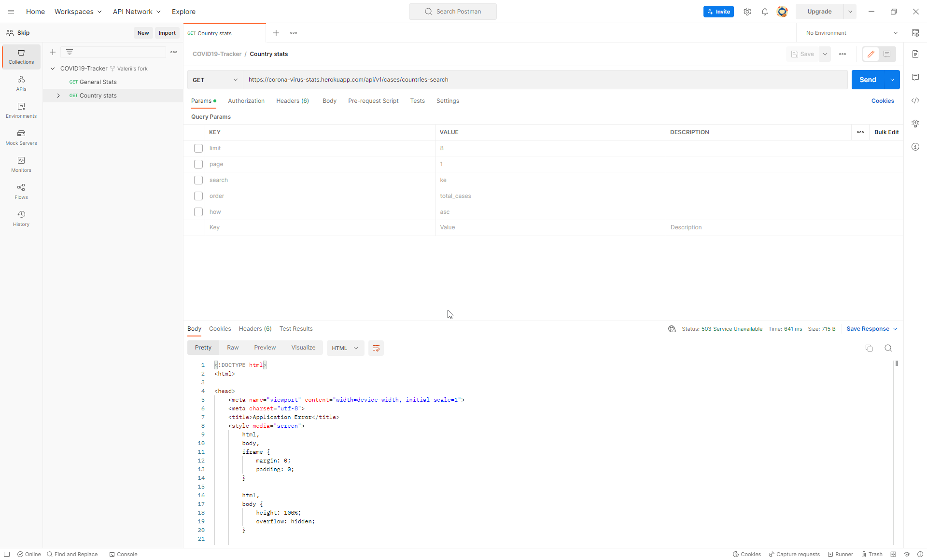927x560 pixels.
Task: Open Bulk Edit for query params
Action: point(886,132)
